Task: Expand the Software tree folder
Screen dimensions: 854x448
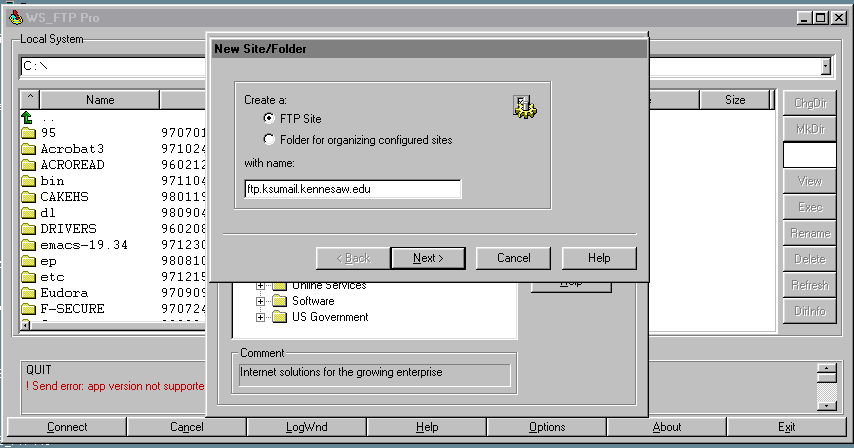Action: click(260, 301)
